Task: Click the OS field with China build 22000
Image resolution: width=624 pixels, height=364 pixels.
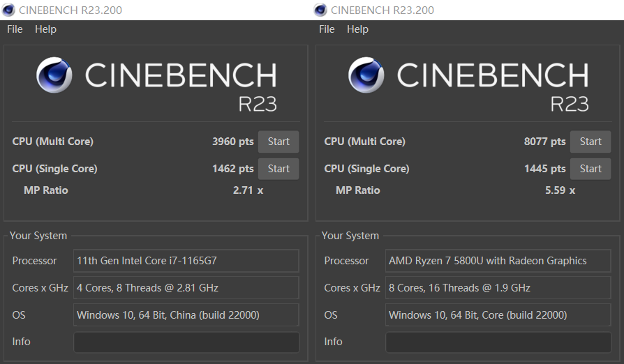Action: 186,315
